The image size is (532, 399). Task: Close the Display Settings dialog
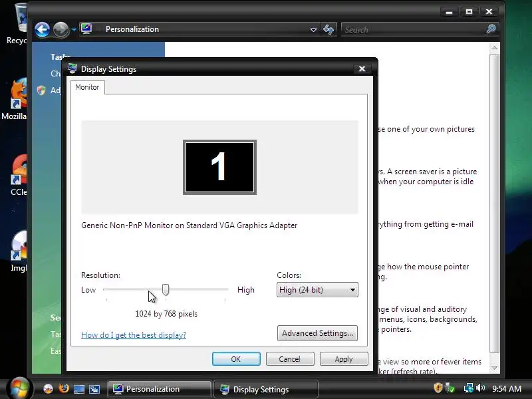click(362, 69)
